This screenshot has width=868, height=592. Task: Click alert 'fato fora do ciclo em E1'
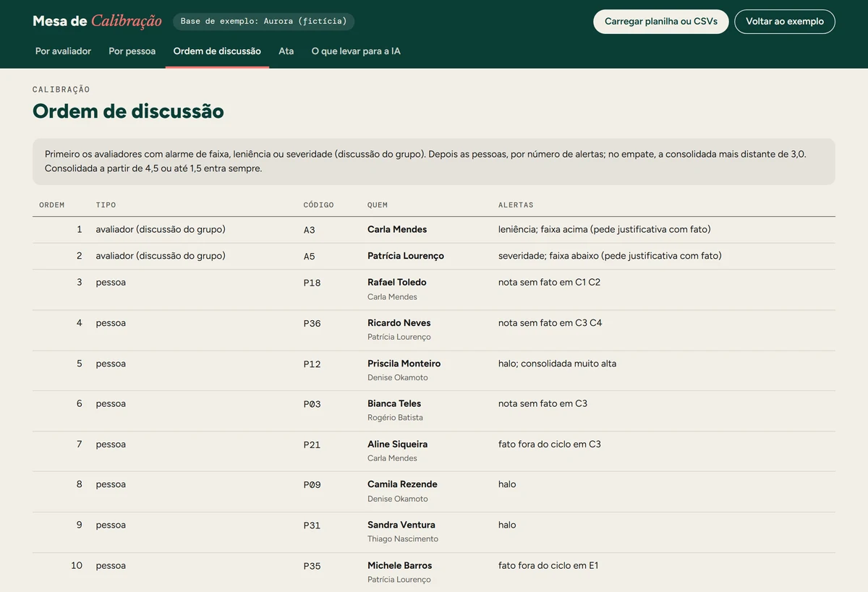[x=549, y=565]
